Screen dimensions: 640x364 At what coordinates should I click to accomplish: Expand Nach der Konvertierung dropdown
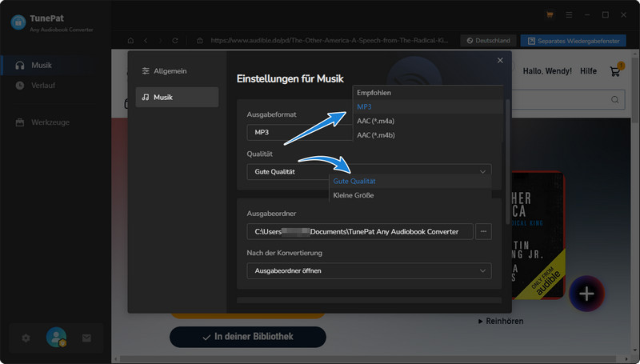click(x=369, y=270)
